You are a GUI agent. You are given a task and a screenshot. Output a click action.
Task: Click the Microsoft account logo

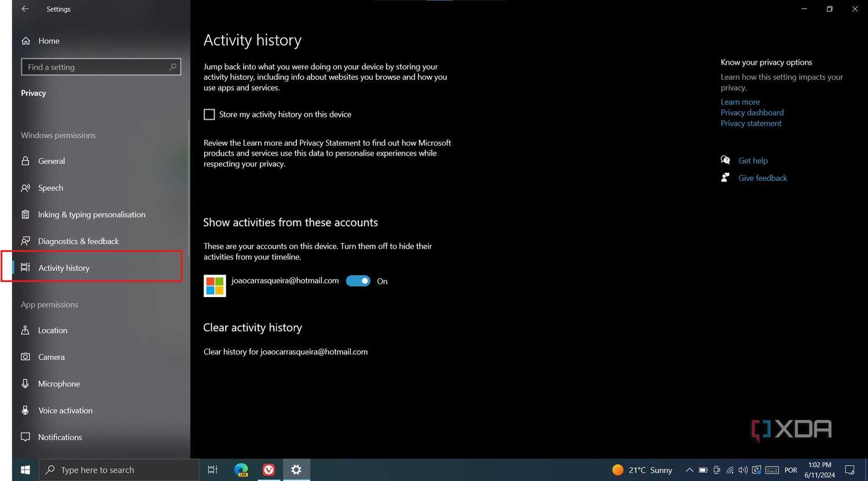[215, 286]
